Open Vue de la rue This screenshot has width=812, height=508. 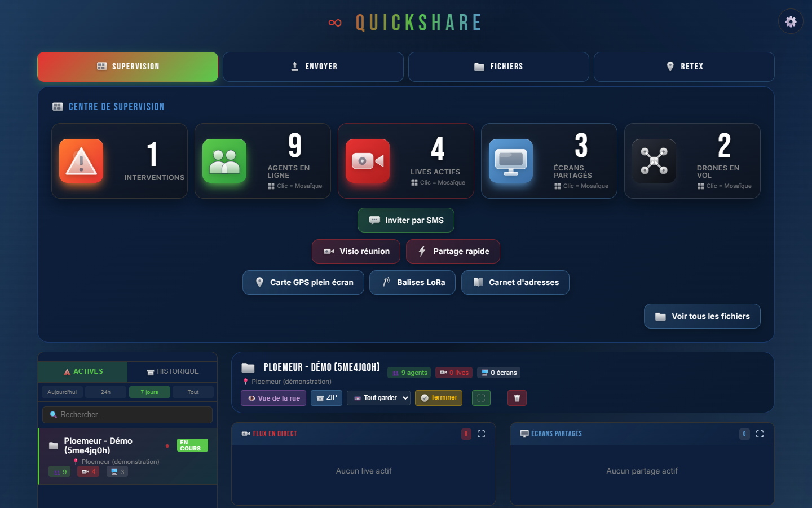(273, 398)
